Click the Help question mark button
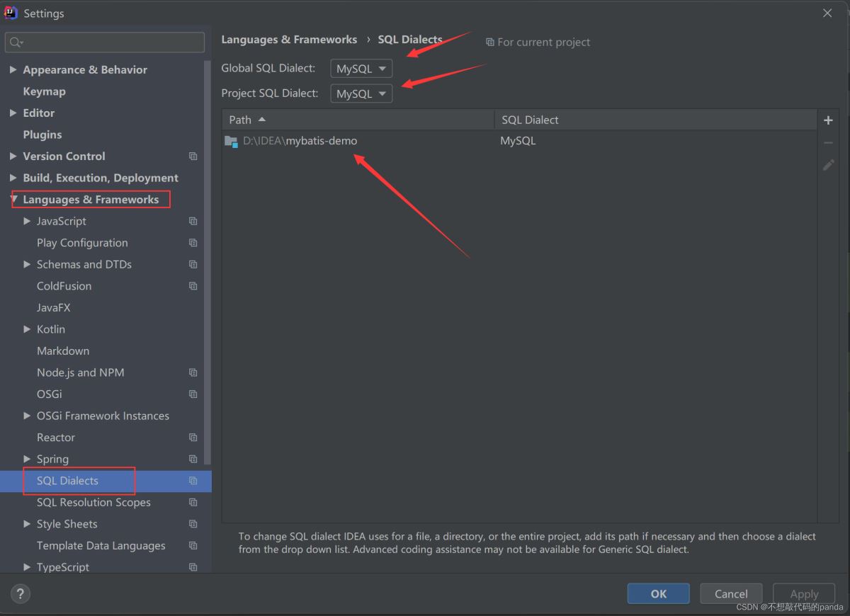 point(21,593)
